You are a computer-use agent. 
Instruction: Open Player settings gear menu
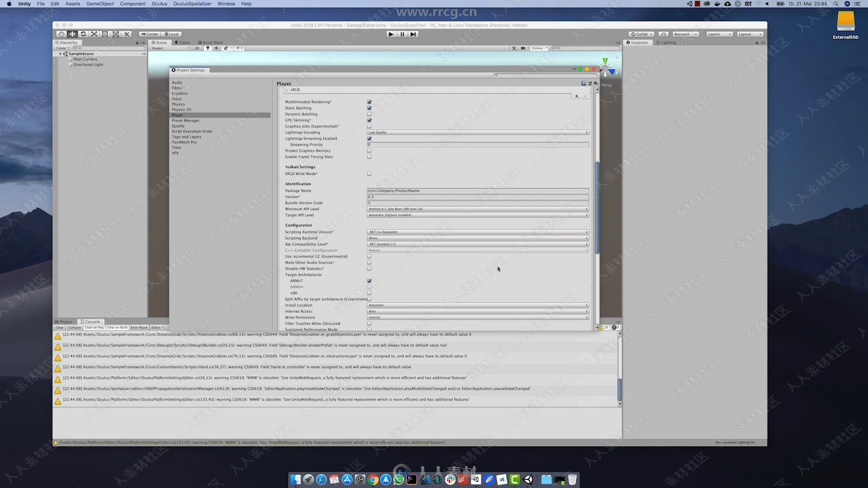(596, 83)
